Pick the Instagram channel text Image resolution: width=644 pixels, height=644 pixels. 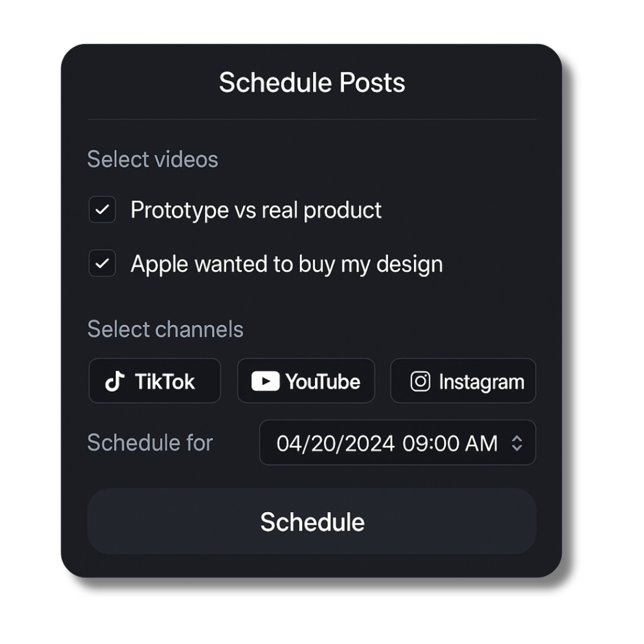481,382
